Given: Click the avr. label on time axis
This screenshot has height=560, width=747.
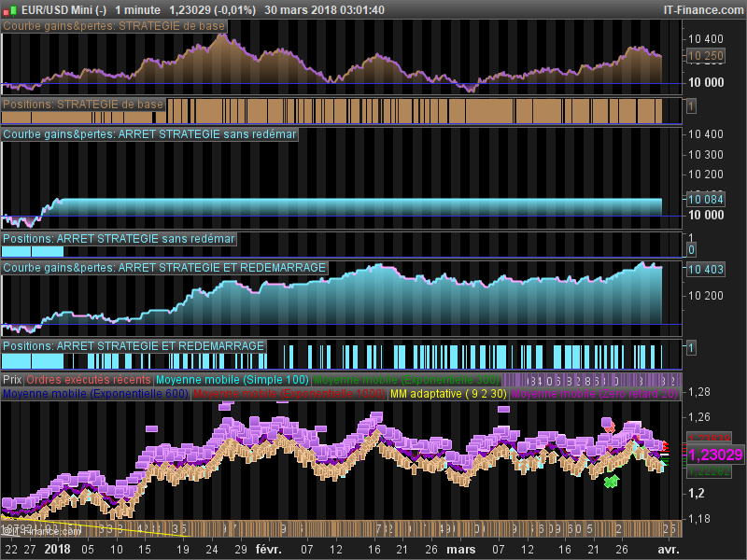Looking at the screenshot, I should pos(668,549).
